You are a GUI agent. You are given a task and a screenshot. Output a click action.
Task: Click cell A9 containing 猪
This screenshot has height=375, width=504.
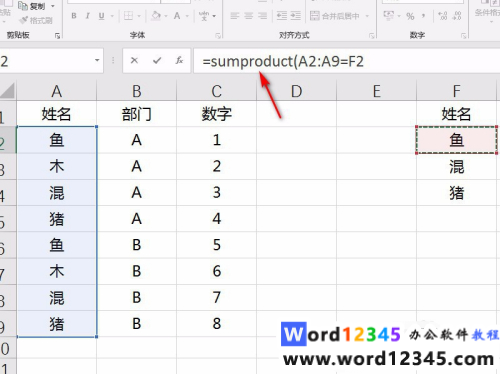coord(57,324)
